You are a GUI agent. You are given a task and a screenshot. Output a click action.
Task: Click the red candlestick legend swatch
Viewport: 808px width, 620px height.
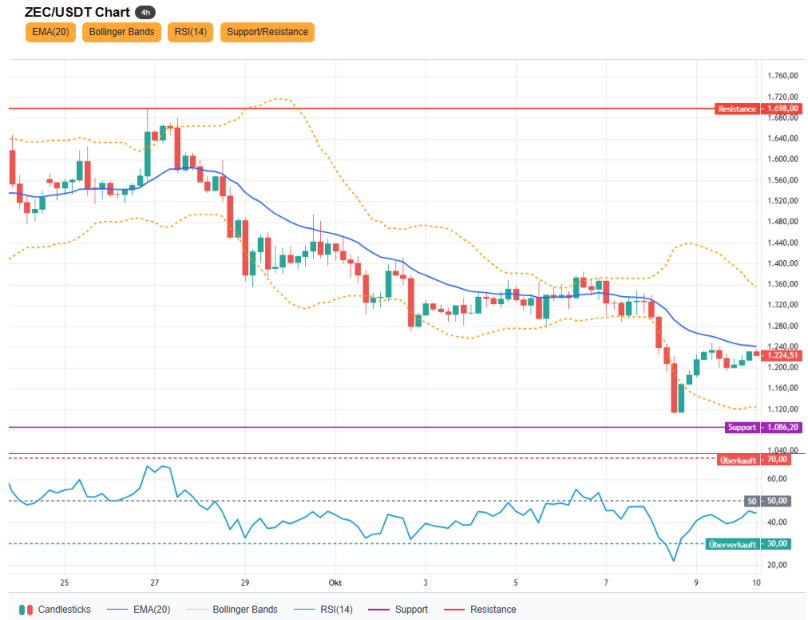pyautogui.click(x=30, y=610)
